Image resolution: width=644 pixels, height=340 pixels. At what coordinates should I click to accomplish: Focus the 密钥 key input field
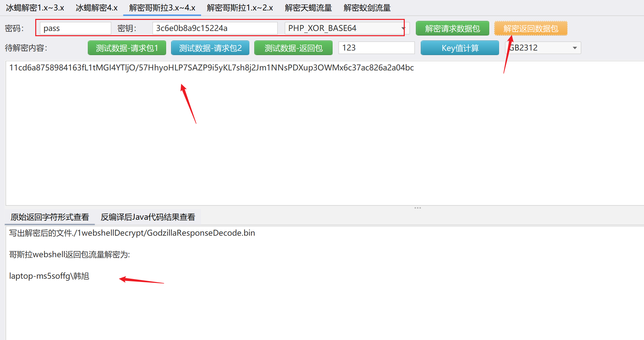[214, 28]
